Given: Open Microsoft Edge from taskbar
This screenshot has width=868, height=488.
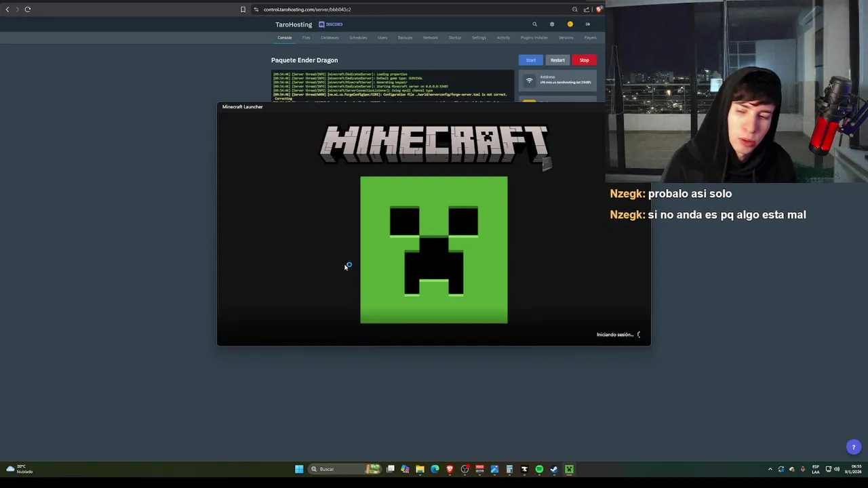Looking at the screenshot, I should point(435,469).
